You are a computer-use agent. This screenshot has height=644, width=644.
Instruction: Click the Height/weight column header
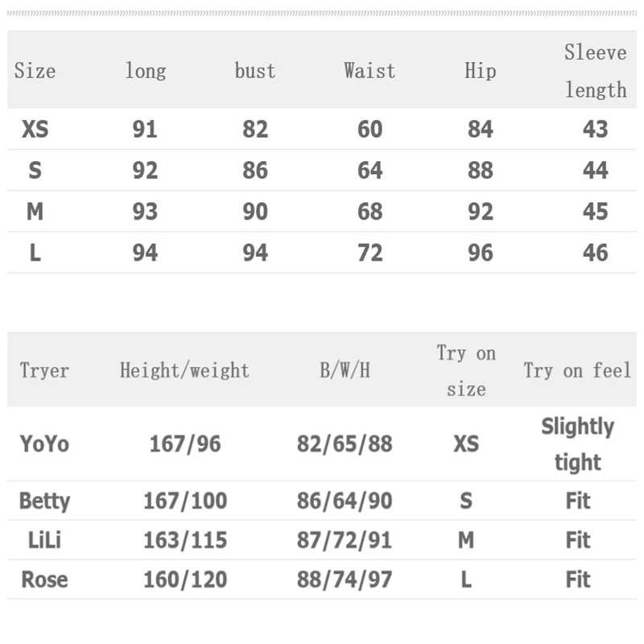185,370
